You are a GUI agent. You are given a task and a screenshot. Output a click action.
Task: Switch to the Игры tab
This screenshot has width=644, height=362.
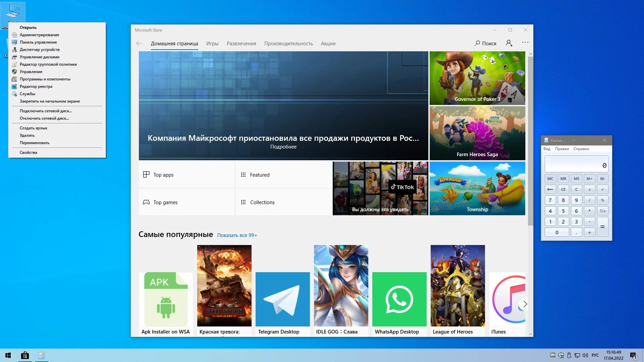[x=212, y=44]
